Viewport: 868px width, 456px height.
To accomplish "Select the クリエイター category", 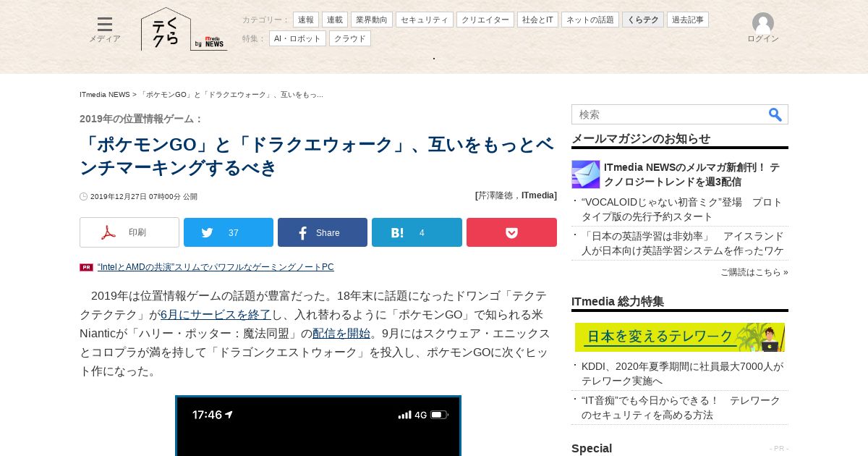I will click(485, 20).
